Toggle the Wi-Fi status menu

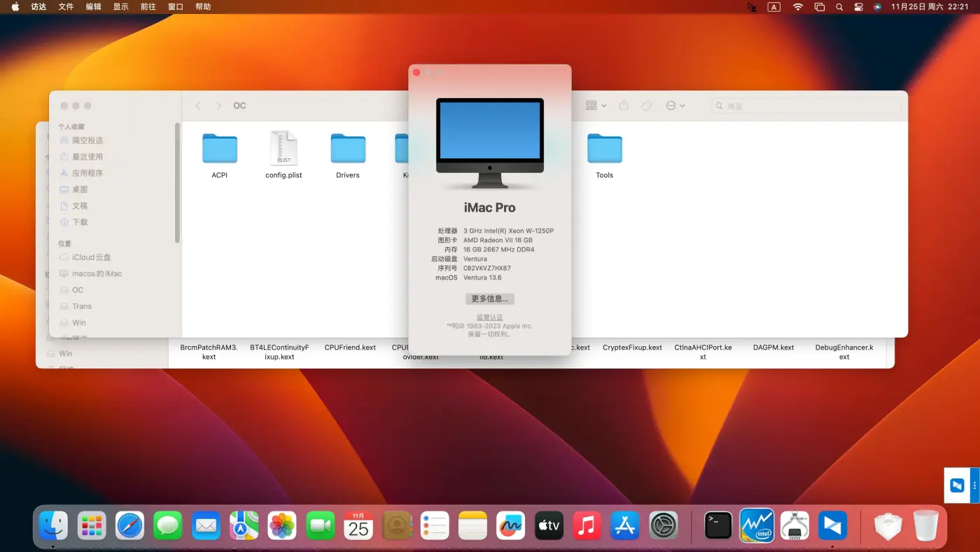798,7
